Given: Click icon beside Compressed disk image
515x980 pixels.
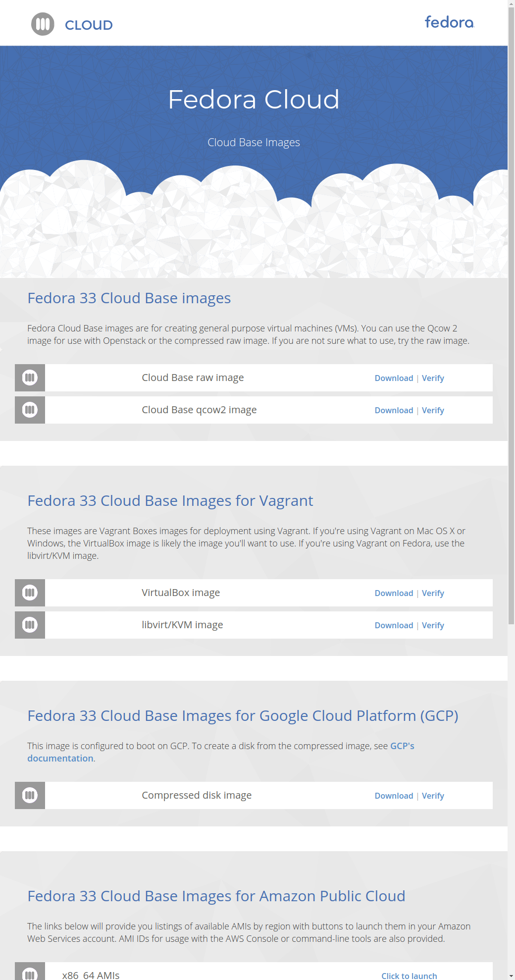Looking at the screenshot, I should [x=30, y=795].
